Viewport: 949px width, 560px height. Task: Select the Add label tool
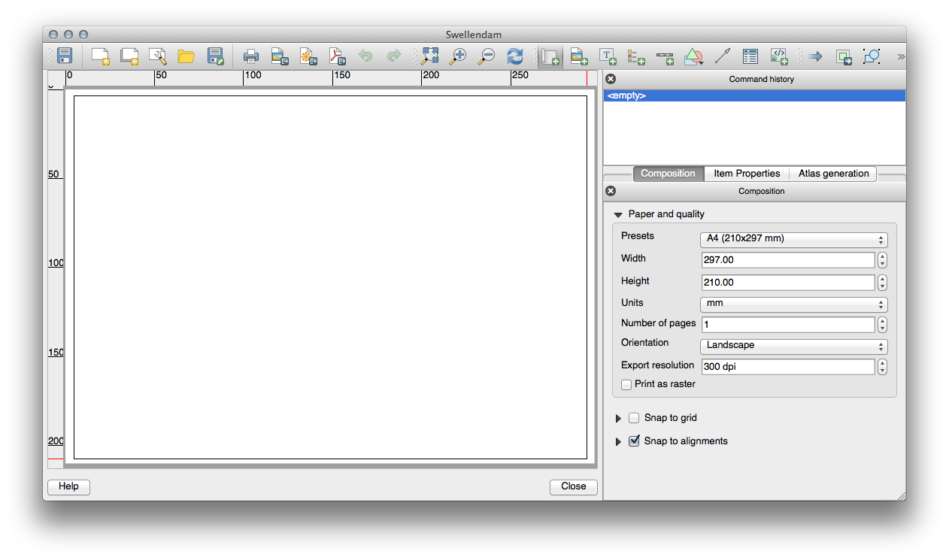coord(608,56)
